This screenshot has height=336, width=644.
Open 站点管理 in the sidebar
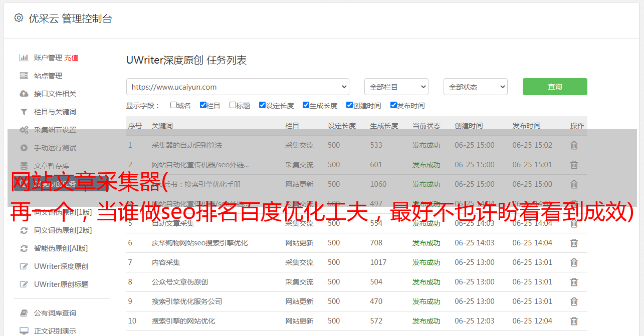tap(48, 76)
